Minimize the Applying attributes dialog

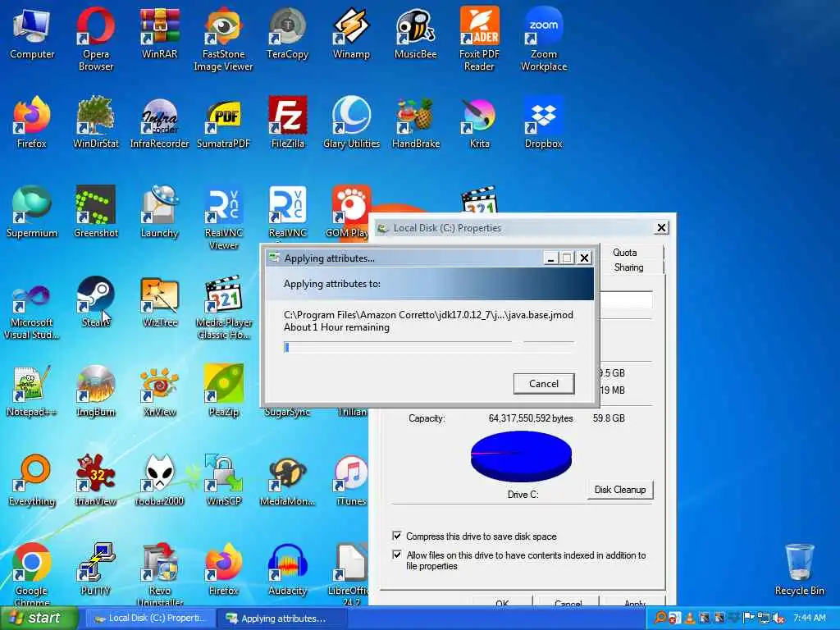pos(550,258)
